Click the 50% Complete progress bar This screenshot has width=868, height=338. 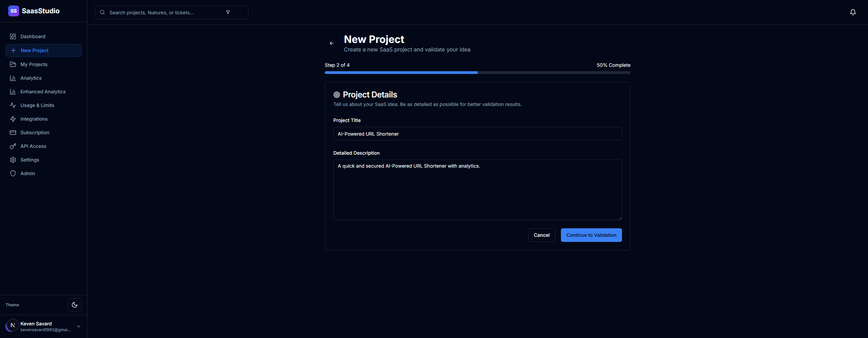tap(477, 72)
